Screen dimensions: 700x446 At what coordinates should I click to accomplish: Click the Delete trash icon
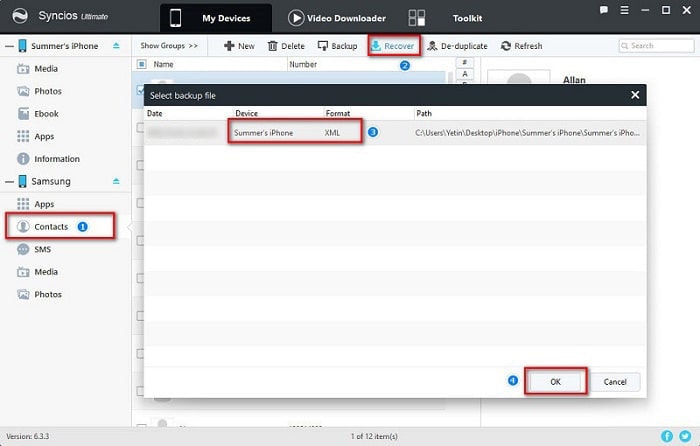coord(273,46)
